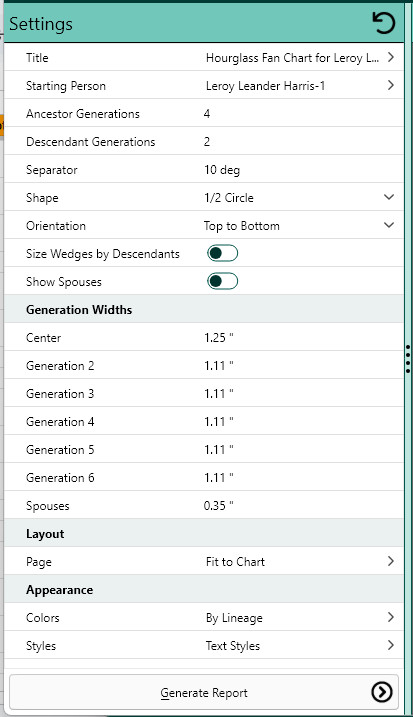Screen dimensions: 413x717
Task: Click the Orientation label
Action: [x=56, y=226]
